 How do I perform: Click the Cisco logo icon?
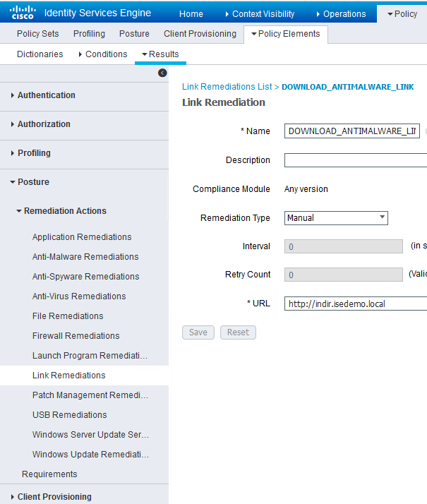(23, 13)
